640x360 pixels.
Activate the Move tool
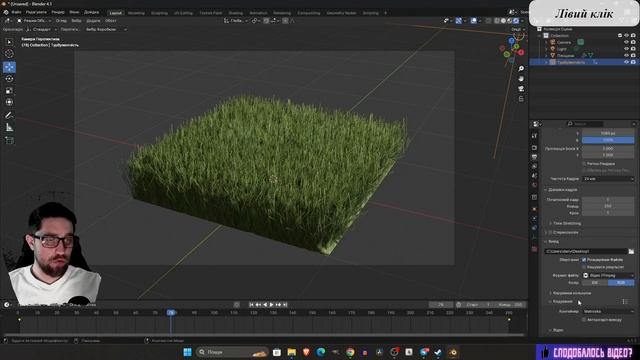9,67
